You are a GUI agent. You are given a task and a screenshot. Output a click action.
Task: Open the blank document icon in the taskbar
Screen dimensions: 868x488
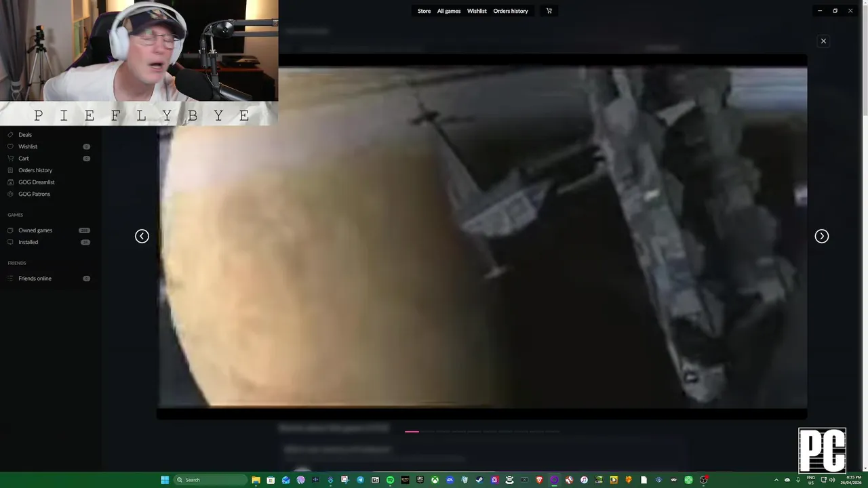click(644, 480)
